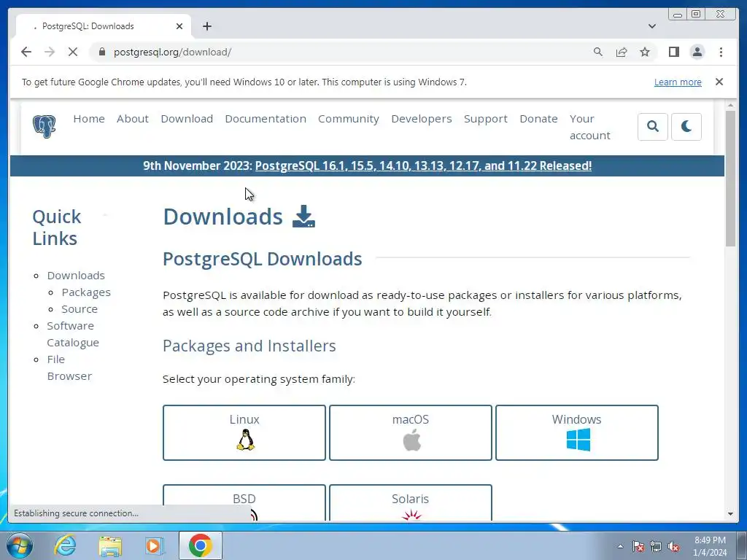747x560 pixels.
Task: Open Software Catalogue link
Action: pyautogui.click(x=73, y=334)
